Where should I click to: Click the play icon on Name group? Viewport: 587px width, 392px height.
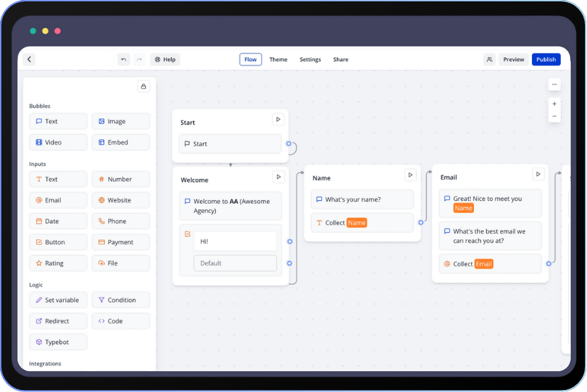point(410,175)
